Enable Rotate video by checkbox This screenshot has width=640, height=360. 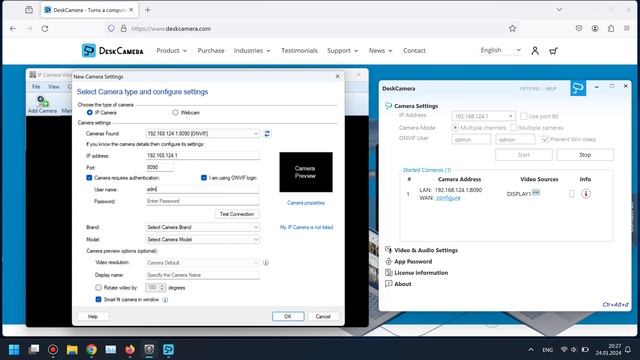click(98, 287)
